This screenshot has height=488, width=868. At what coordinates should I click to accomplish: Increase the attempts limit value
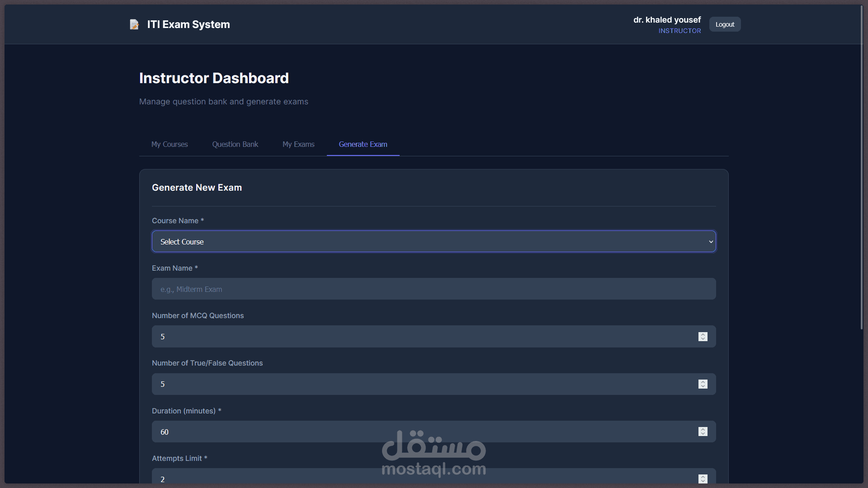pos(703,477)
